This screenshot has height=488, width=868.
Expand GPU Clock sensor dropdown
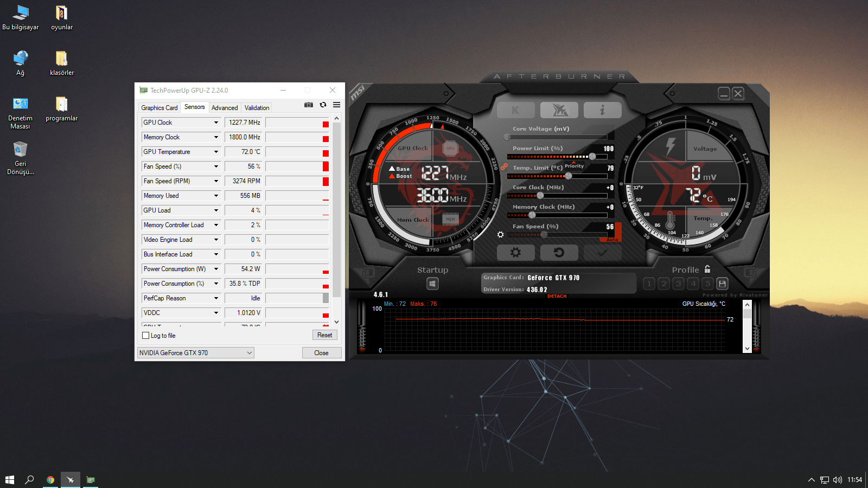216,123
